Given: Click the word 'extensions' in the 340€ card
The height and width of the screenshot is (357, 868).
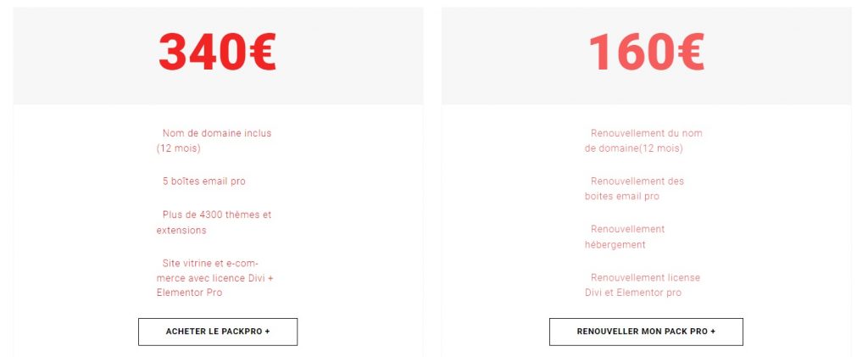Looking at the screenshot, I should pos(181,230).
